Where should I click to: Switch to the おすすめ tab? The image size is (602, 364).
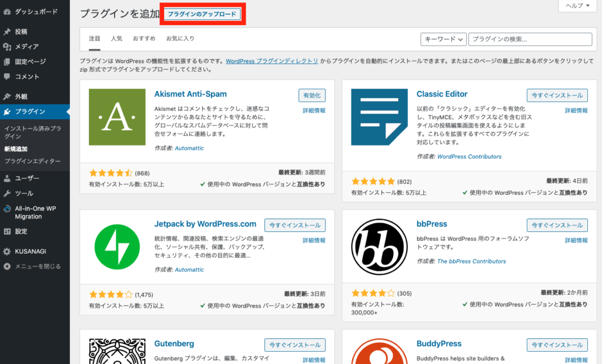click(x=144, y=38)
